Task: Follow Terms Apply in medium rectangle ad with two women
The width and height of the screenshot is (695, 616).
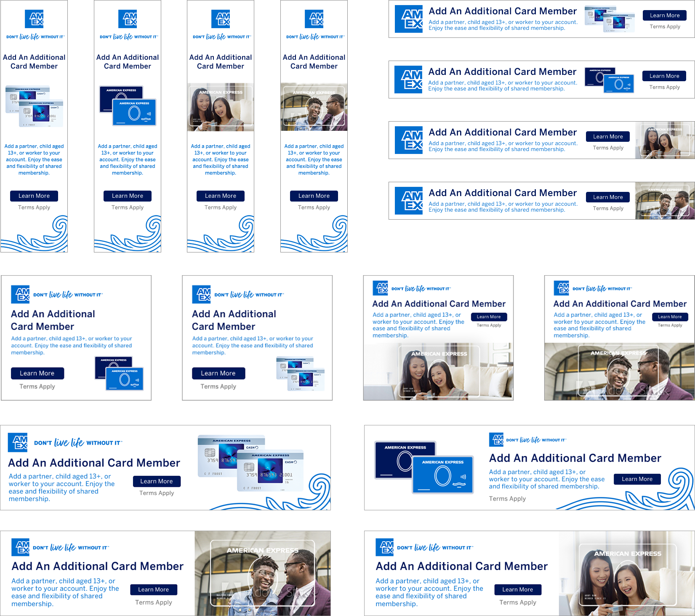Action: (489, 325)
